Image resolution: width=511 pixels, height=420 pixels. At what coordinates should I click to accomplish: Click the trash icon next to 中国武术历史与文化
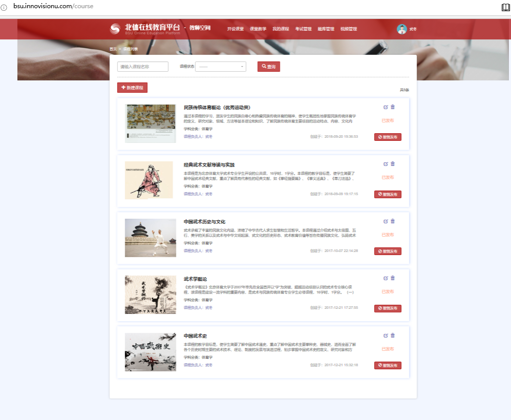click(393, 221)
